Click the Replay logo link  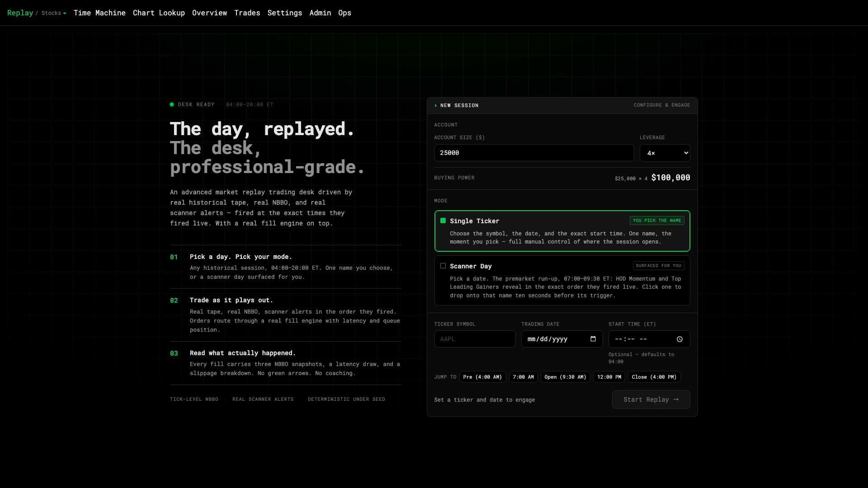tap(20, 13)
